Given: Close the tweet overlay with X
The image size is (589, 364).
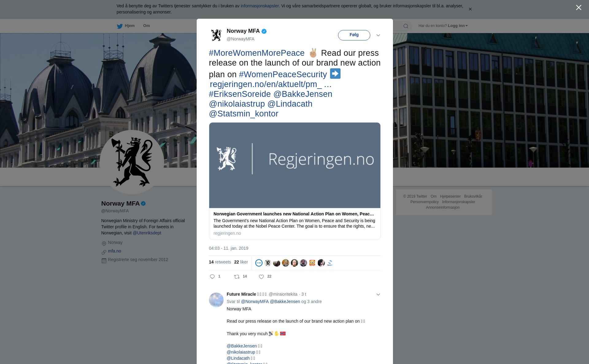Looking at the screenshot, I should [579, 8].
